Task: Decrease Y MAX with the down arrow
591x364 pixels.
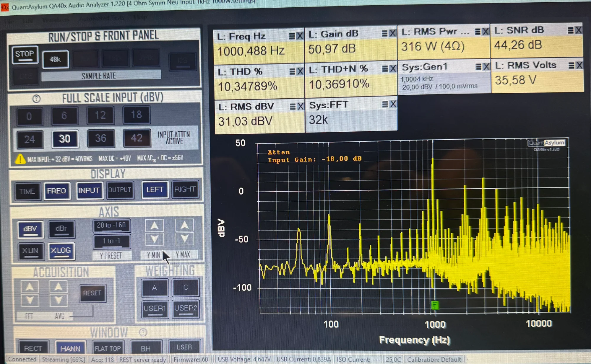Action: (x=185, y=239)
